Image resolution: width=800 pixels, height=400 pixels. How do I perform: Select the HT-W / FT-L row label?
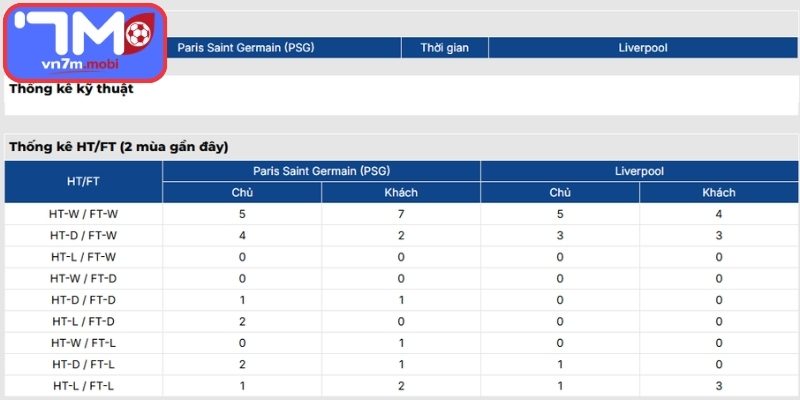(x=83, y=342)
